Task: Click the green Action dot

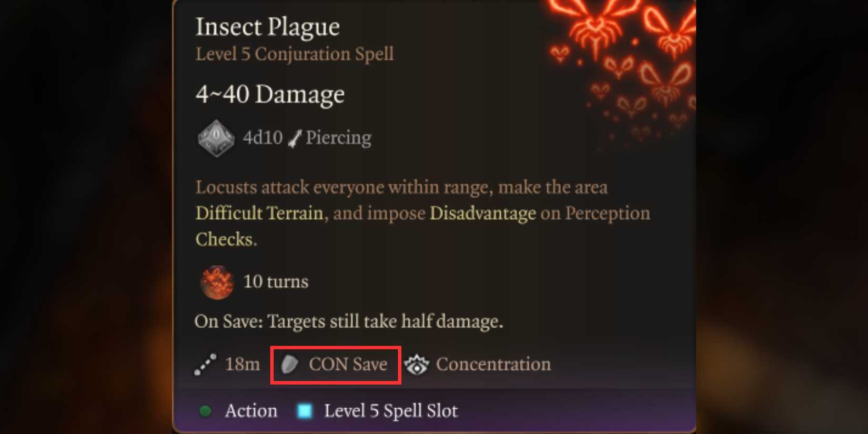Action: click(x=206, y=411)
